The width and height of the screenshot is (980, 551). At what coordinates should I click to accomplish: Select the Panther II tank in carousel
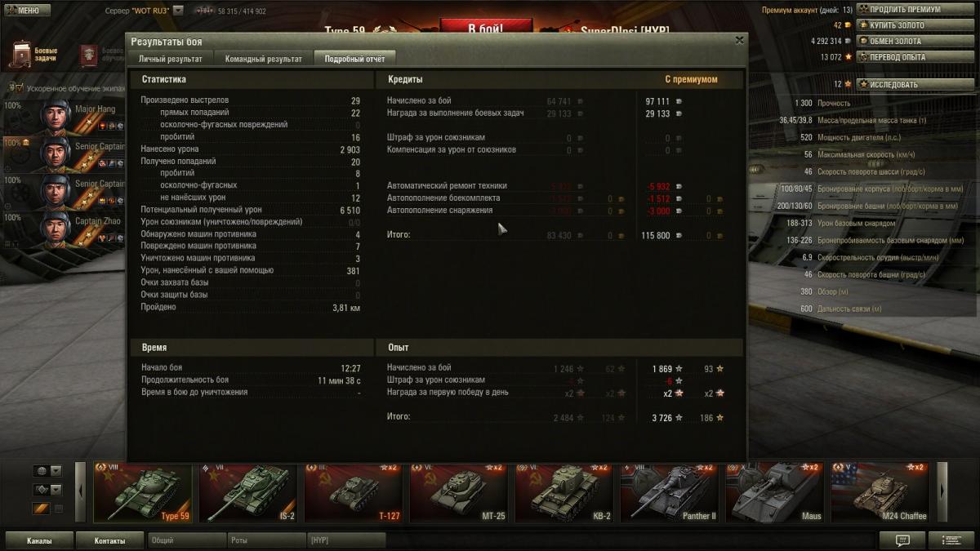[670, 492]
